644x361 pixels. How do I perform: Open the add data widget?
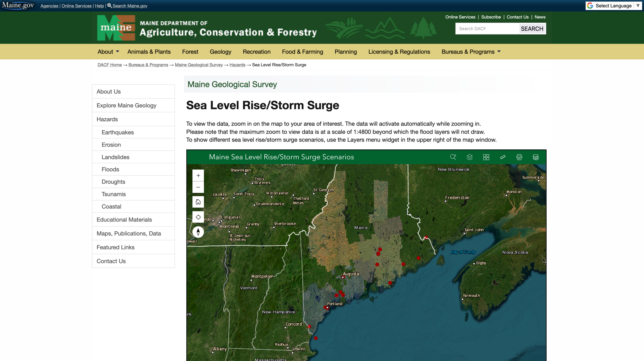click(x=536, y=157)
